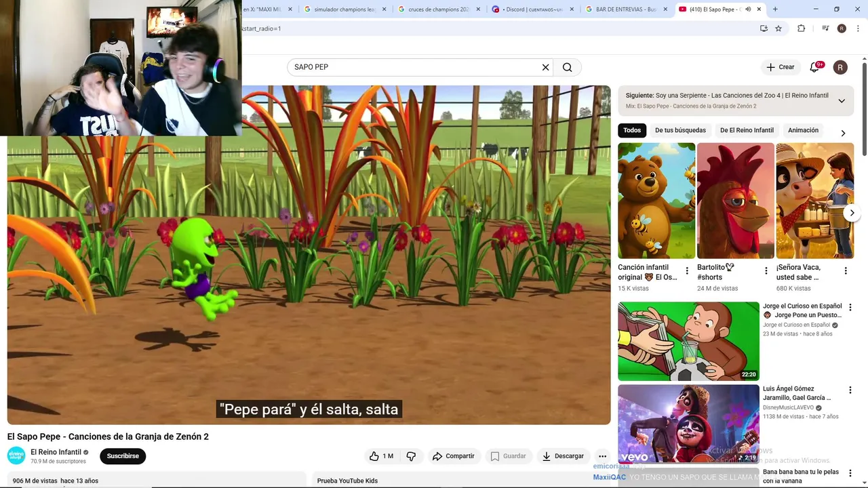Viewport: 868px width, 488px height.
Task: Click the magnifier search button
Action: (x=568, y=67)
